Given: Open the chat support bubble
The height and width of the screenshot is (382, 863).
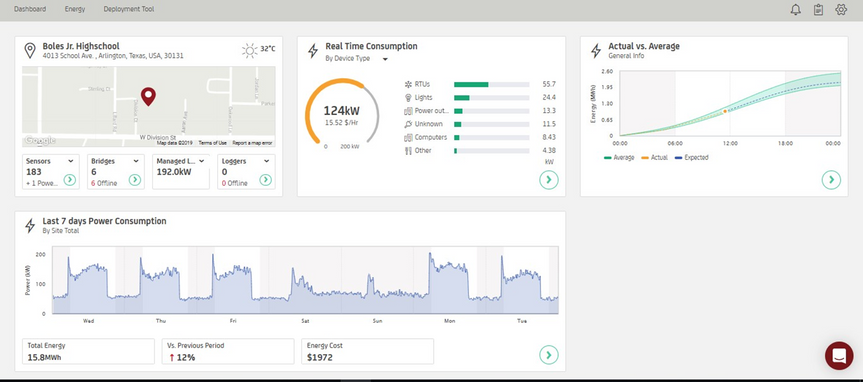Looking at the screenshot, I should (839, 355).
